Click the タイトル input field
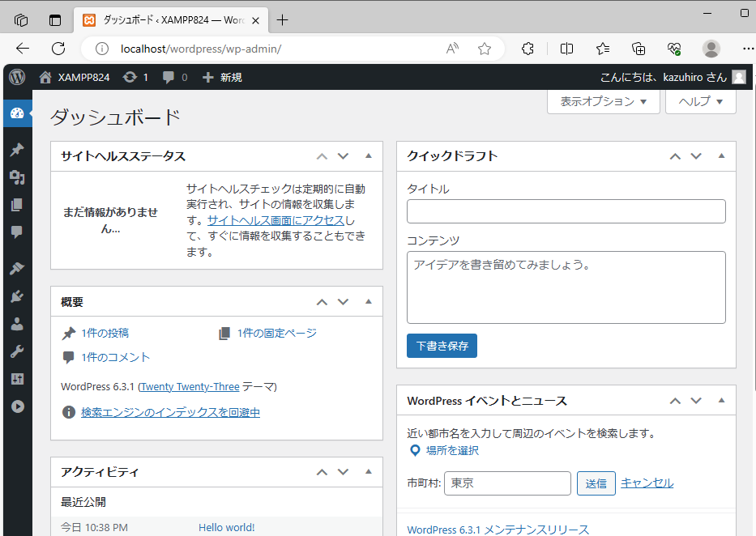The height and width of the screenshot is (536, 756). [566, 211]
